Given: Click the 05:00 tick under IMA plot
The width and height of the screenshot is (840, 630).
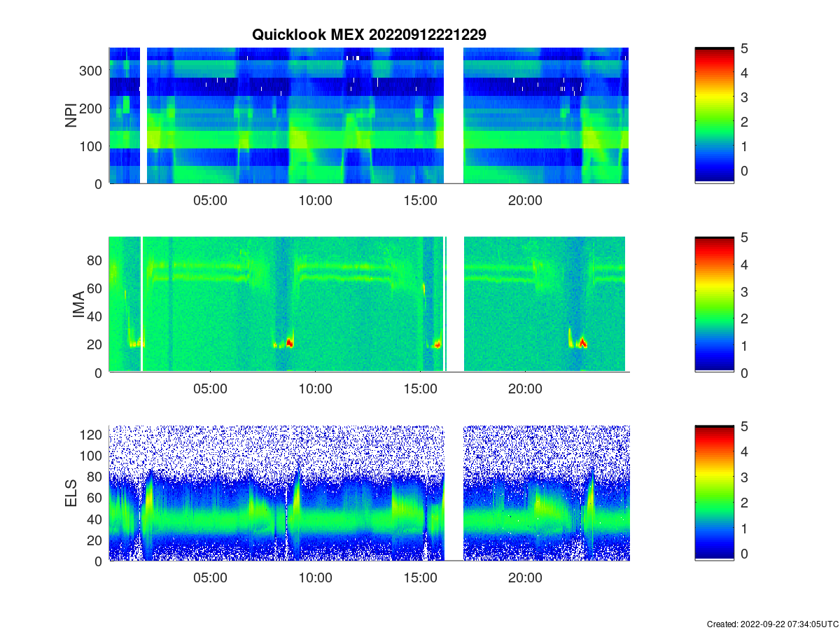Looking at the screenshot, I should (210, 389).
